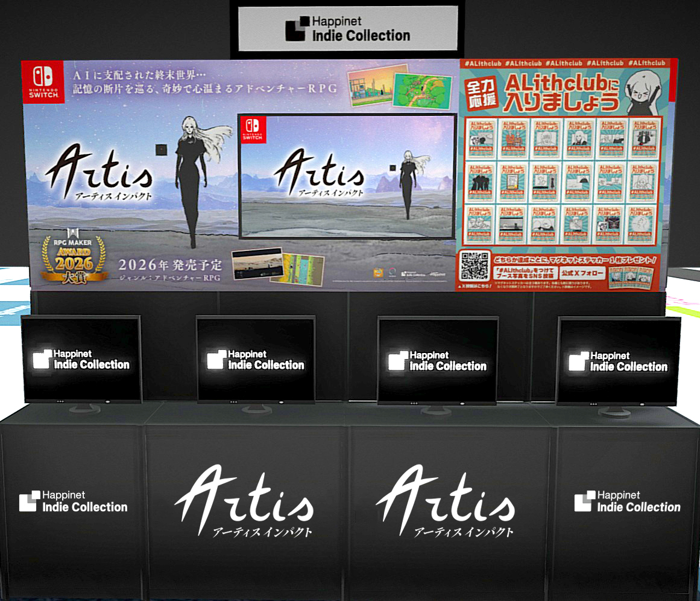Screen dimensions: 700x601
Task: Open the green overworld map screenshot thumbnail
Action: [422, 91]
